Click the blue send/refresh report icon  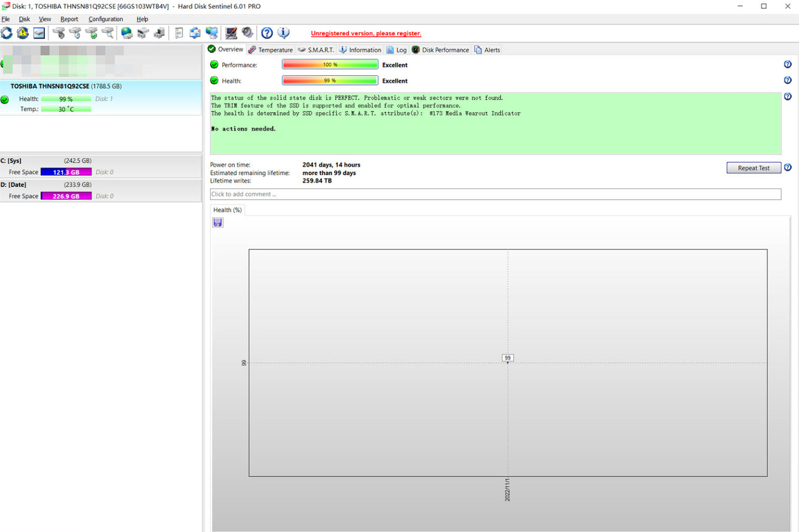pos(195,33)
